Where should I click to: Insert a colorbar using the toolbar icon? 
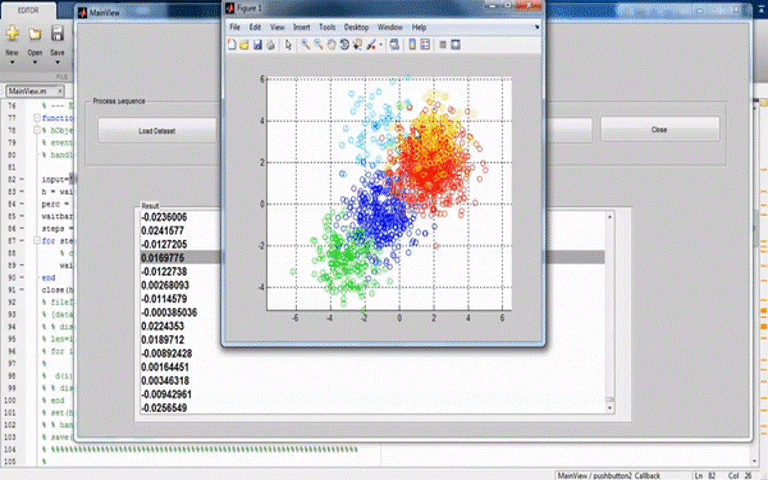point(412,45)
